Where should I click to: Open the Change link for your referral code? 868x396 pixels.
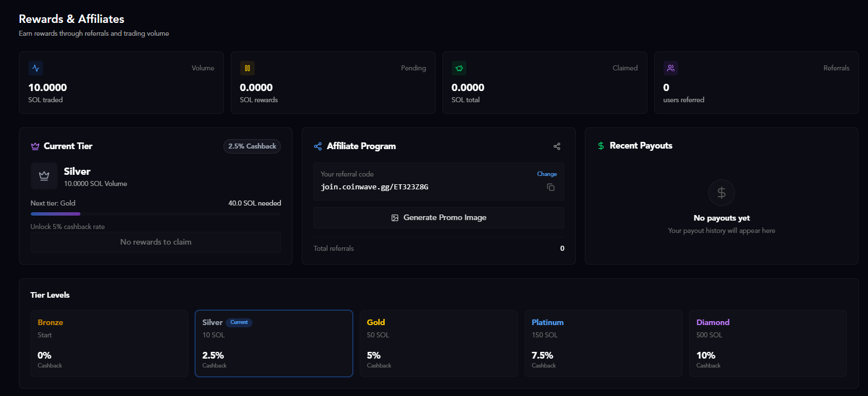click(x=547, y=174)
